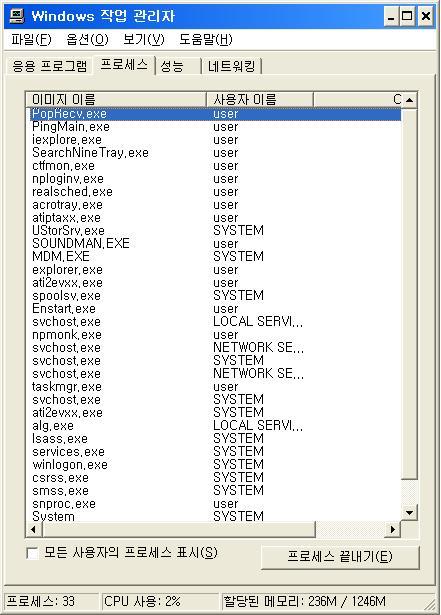
Task: Select the PopRecv.exe process row
Action: point(215,114)
